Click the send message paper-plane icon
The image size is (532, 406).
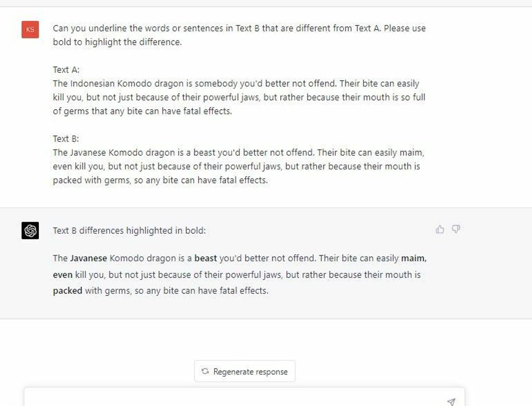click(x=451, y=402)
